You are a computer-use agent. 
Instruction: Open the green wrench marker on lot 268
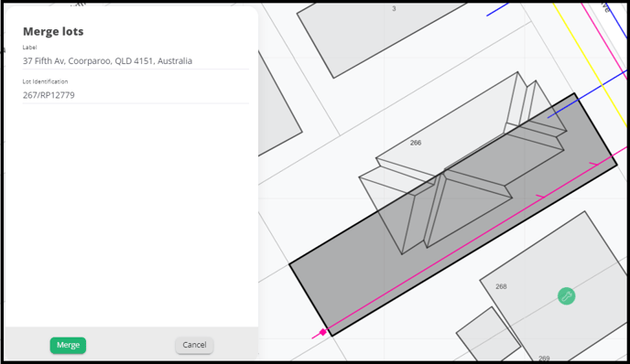pos(567,296)
